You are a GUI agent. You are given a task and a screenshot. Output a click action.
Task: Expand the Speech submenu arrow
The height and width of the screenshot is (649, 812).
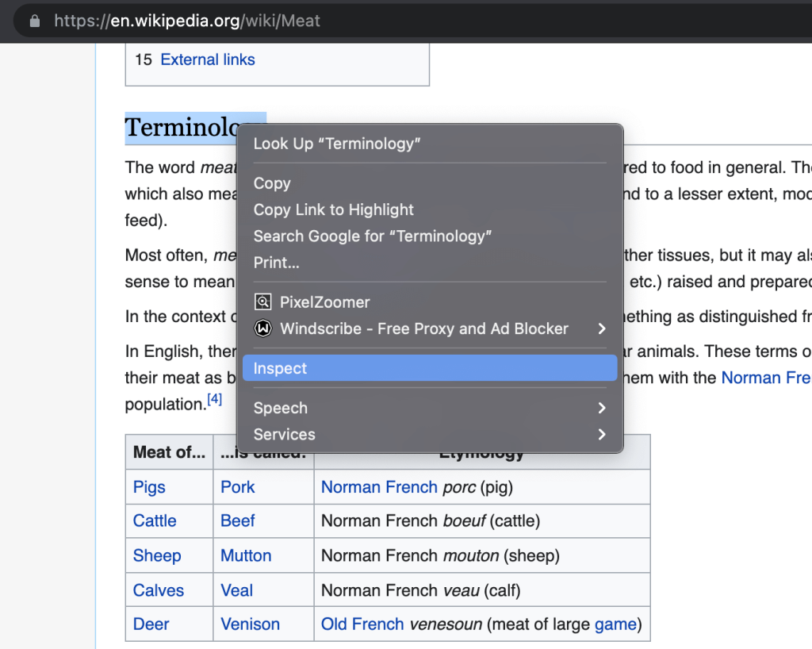tap(601, 408)
